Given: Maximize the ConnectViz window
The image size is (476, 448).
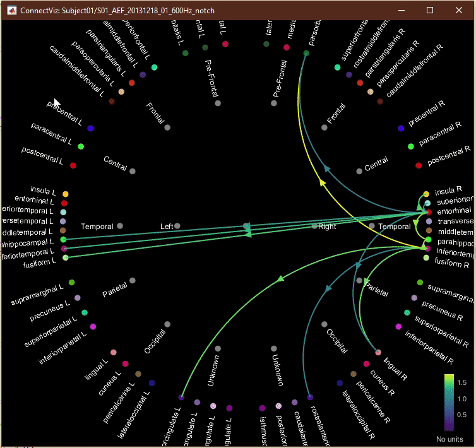Looking at the screenshot, I should tap(430, 11).
